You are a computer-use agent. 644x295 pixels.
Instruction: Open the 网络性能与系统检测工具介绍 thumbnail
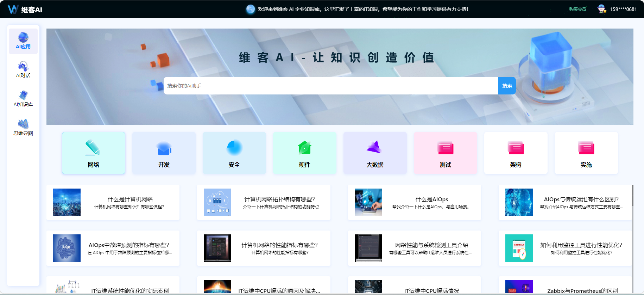tap(368, 248)
